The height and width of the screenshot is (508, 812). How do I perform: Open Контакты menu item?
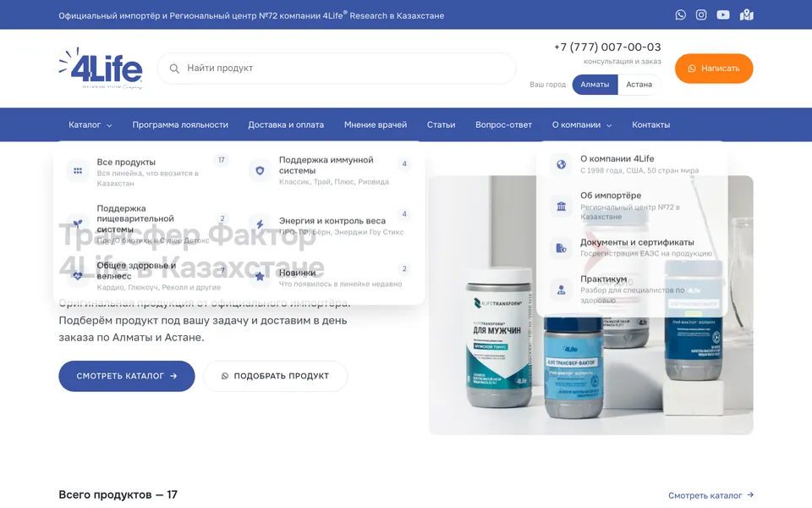(x=651, y=125)
